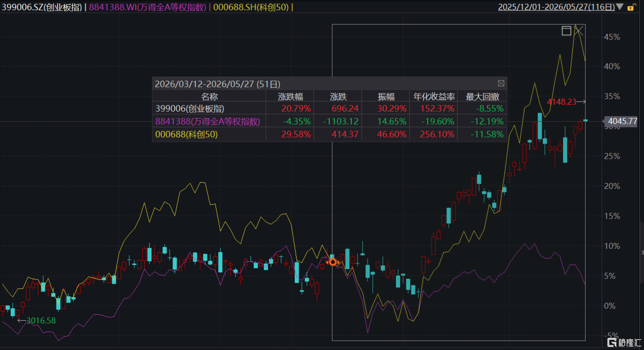644x350 pixels.
Task: Click the 20% axis label
Action: pos(612,186)
